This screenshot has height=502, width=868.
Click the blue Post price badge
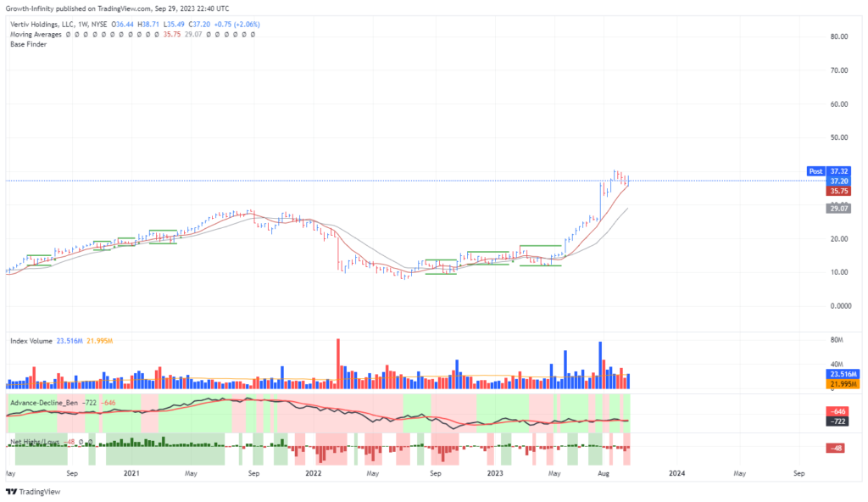point(816,170)
